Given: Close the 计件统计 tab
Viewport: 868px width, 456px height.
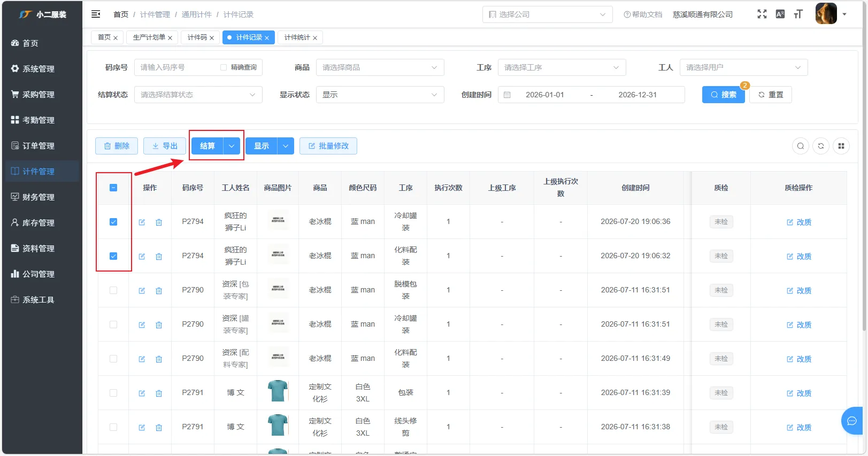Looking at the screenshot, I should pos(315,38).
